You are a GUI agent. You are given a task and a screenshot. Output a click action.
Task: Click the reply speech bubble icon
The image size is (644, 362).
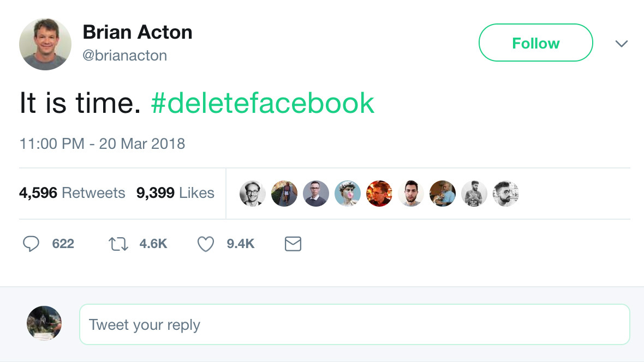pos(31,244)
